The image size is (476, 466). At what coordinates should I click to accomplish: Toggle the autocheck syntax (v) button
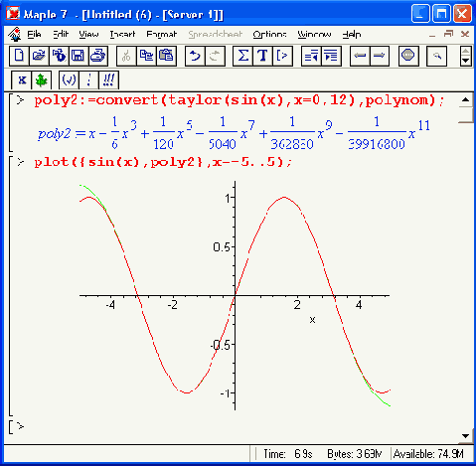click(x=69, y=79)
